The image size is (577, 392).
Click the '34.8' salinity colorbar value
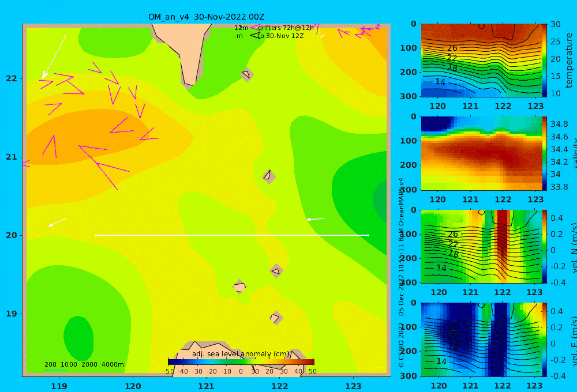coord(559,124)
